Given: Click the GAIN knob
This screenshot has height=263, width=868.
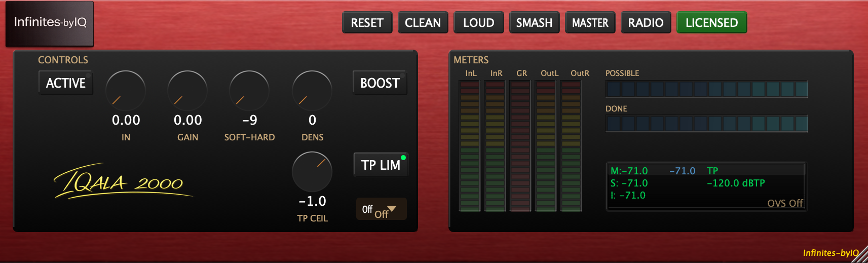Looking at the screenshot, I should [x=187, y=91].
